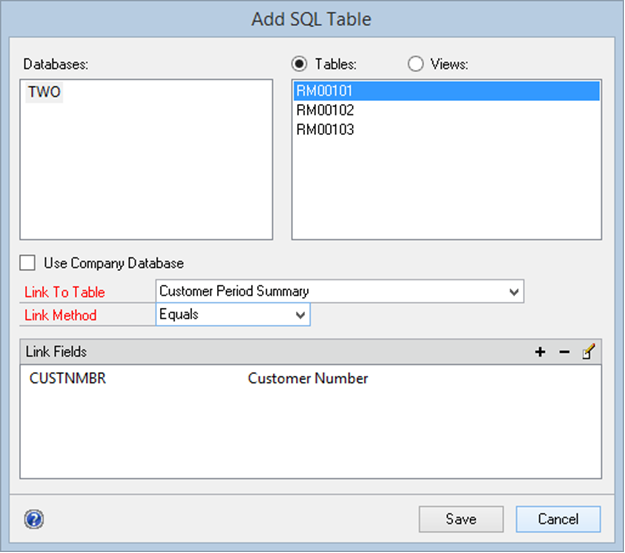
Task: Select the CUSTNMBR link field row
Action: click(311, 378)
